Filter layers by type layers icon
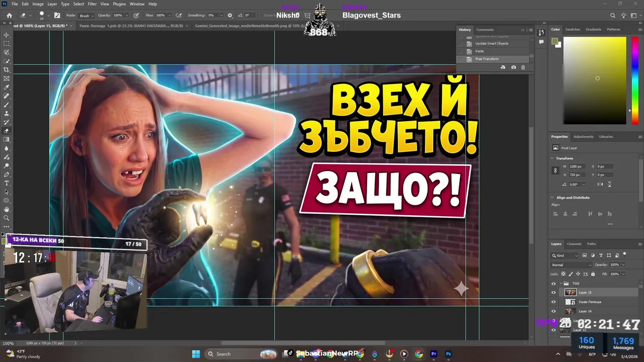Image resolution: width=644 pixels, height=362 pixels. coord(601,255)
